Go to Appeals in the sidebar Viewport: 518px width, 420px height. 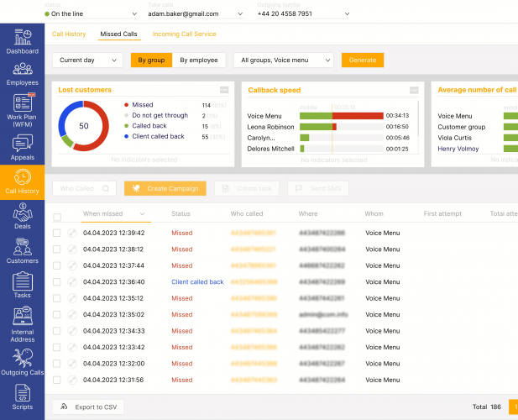(x=22, y=147)
